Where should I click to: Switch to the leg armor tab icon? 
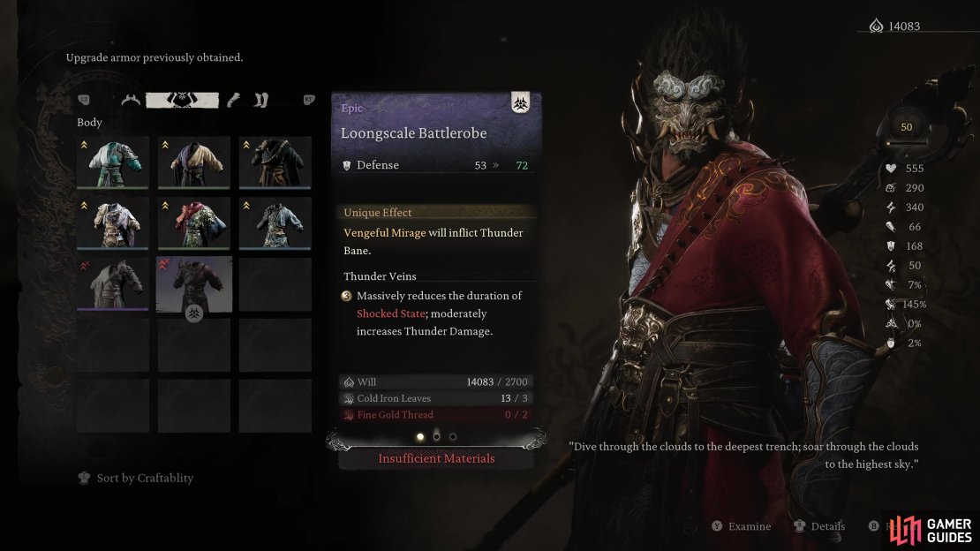point(261,100)
